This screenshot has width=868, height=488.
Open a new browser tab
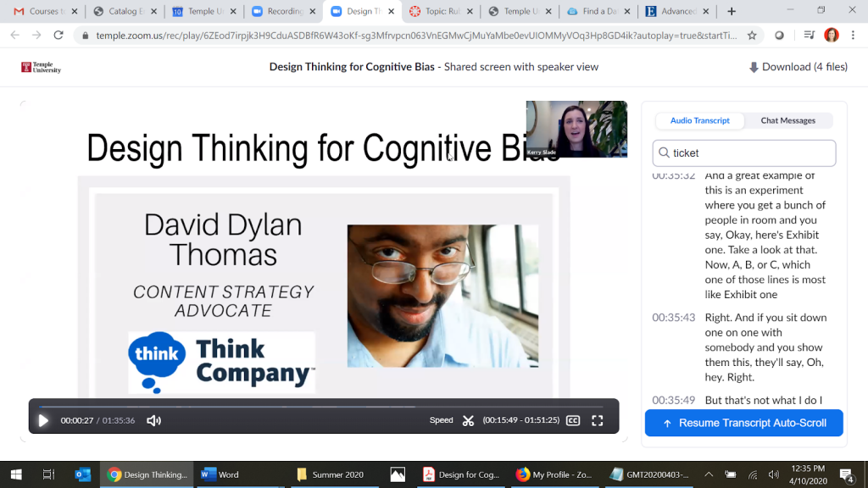point(732,11)
